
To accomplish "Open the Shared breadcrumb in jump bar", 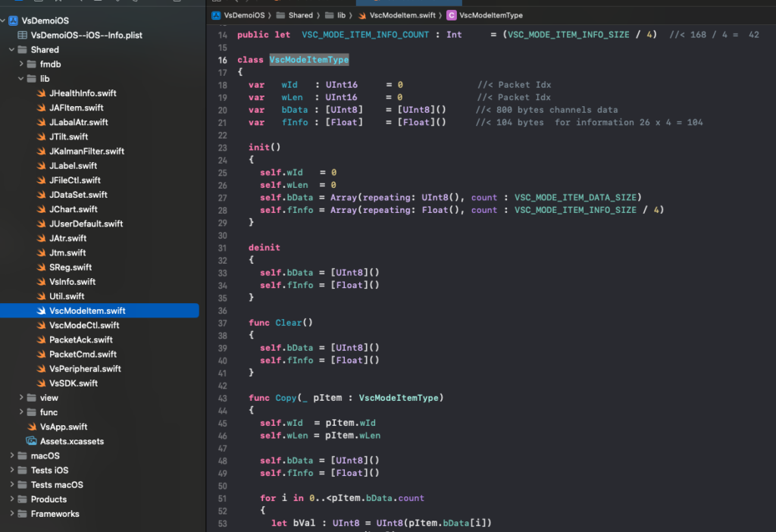I will 300,15.
